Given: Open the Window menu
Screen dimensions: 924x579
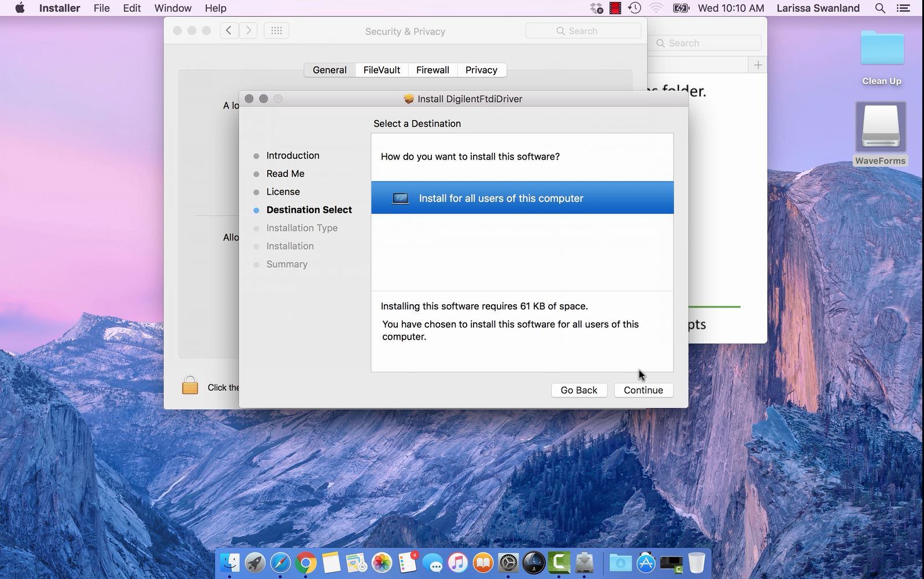Looking at the screenshot, I should tap(173, 8).
